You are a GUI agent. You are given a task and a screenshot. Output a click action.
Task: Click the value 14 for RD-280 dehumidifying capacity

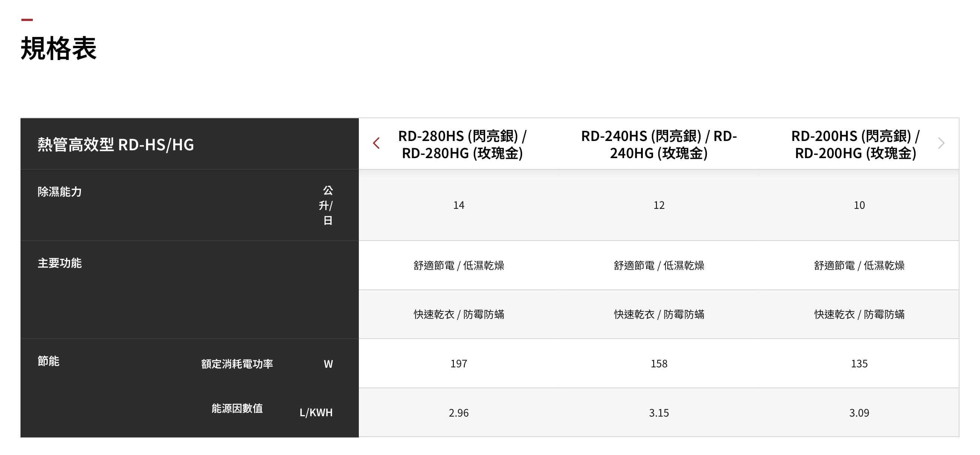(x=458, y=205)
